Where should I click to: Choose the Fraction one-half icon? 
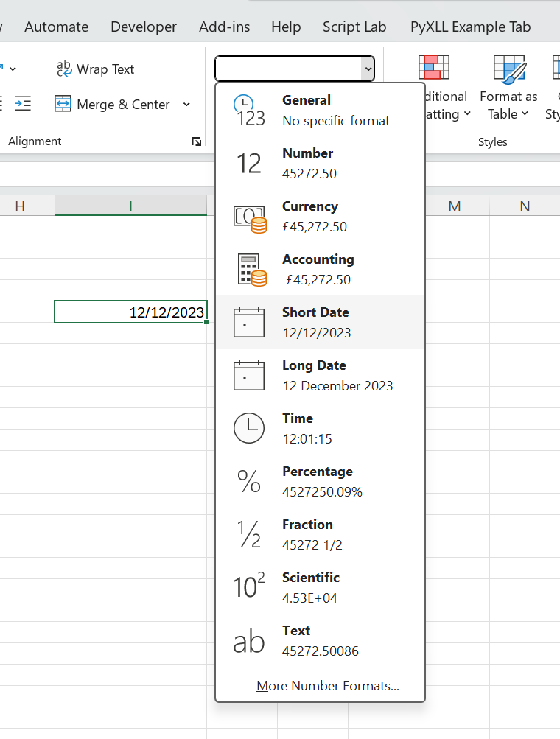pyautogui.click(x=249, y=534)
